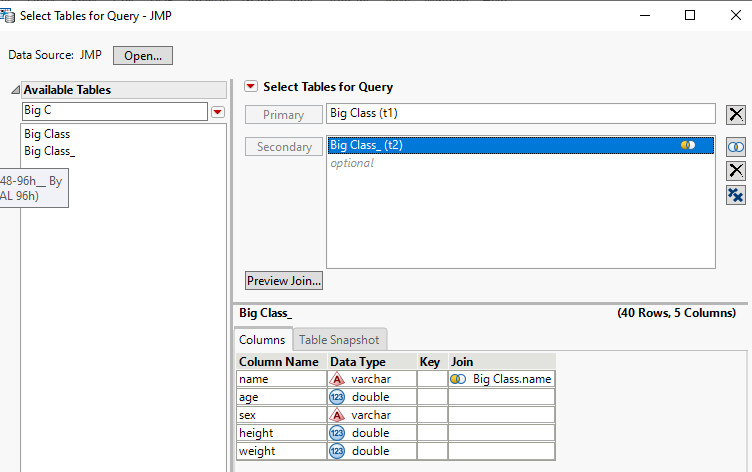Click the JMP app icon in title bar

pos(9,15)
